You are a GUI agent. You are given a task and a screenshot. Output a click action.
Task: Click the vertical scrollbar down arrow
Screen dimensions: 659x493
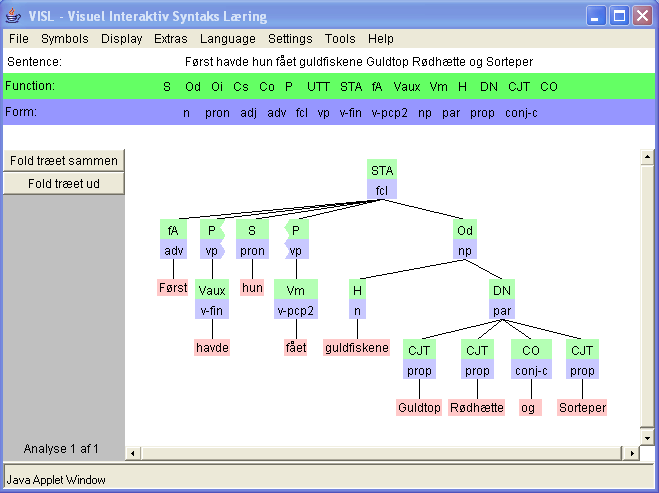(x=645, y=438)
